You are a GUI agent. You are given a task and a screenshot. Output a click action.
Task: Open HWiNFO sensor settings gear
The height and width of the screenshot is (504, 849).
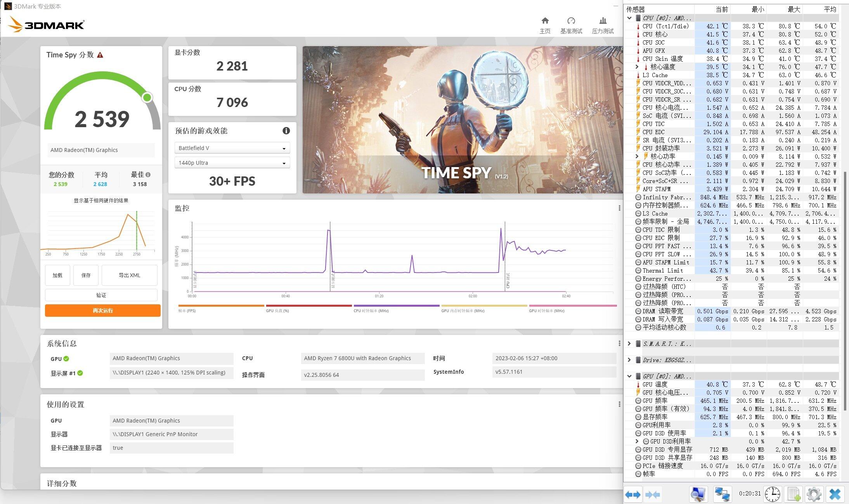point(814,494)
